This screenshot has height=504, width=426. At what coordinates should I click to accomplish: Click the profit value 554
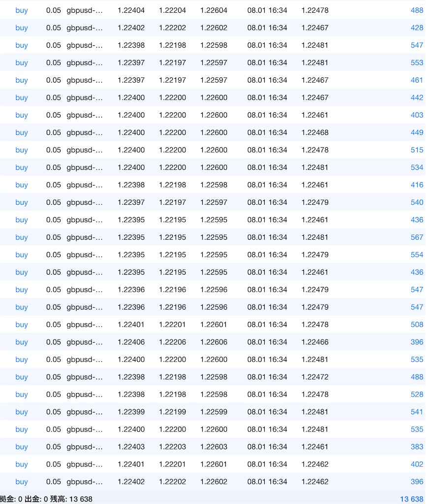pos(417,254)
